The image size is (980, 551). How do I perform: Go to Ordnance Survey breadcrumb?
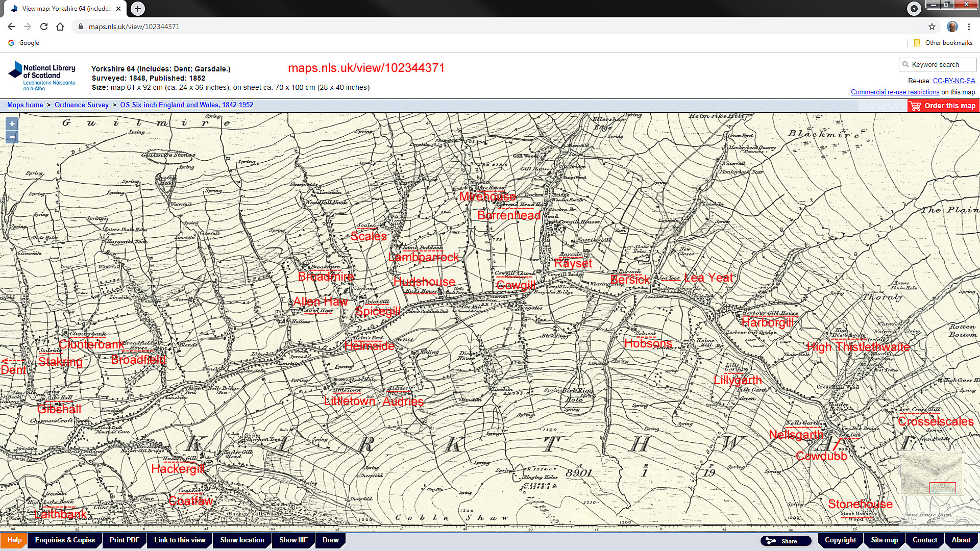point(82,105)
